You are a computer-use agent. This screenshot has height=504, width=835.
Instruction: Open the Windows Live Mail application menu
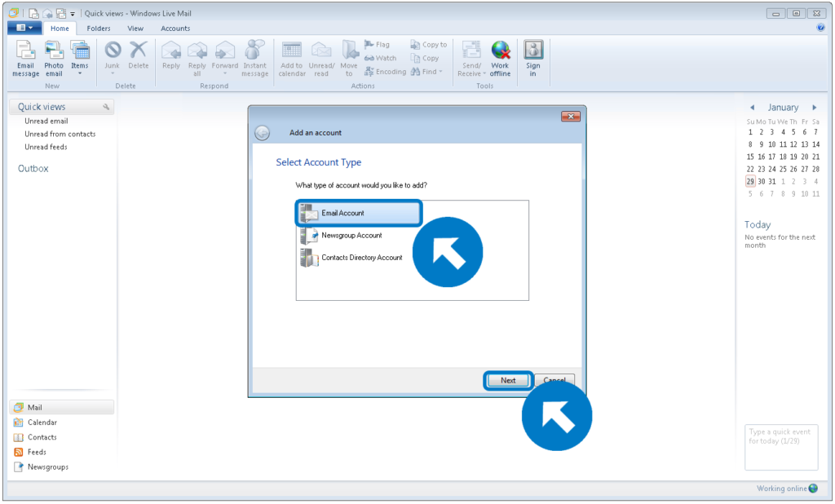click(x=24, y=27)
